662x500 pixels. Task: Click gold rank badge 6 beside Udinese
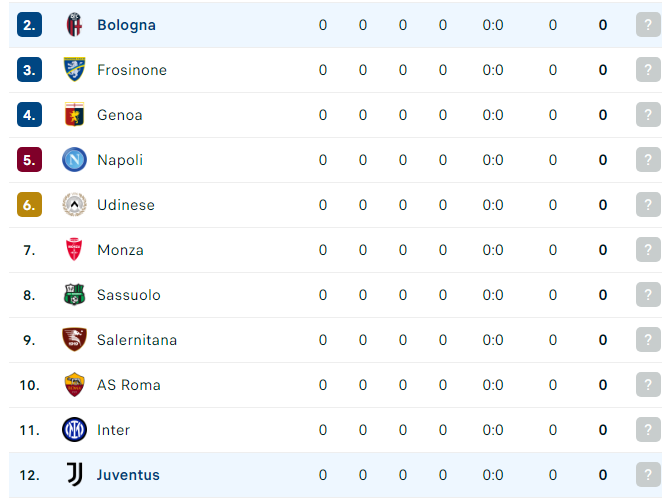(x=30, y=205)
